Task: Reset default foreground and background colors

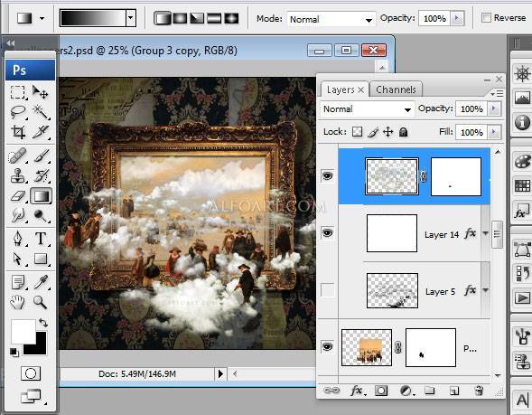Action: pos(14,352)
